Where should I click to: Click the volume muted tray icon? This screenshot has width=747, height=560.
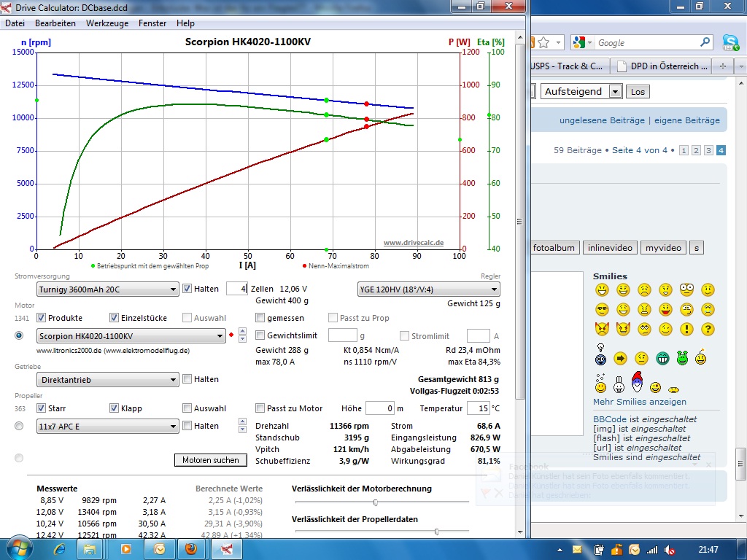tap(670, 550)
